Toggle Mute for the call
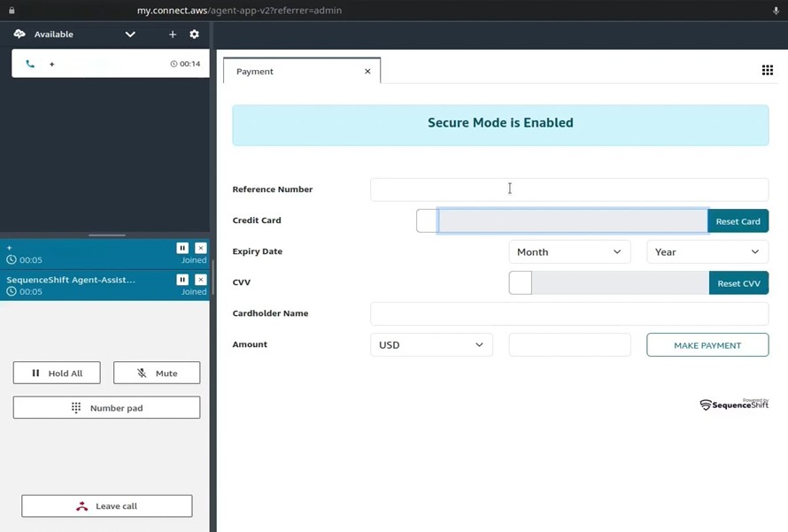 coord(157,374)
